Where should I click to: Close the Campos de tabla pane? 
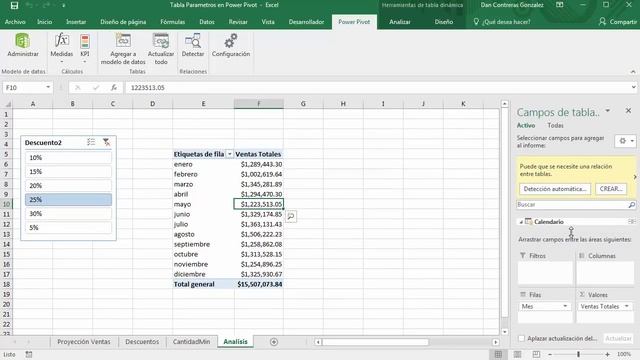[628, 111]
